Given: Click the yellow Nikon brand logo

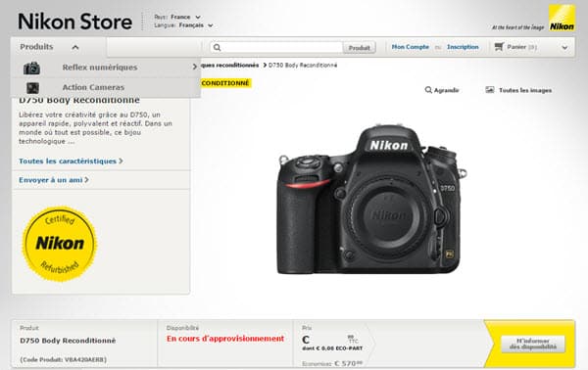Looking at the screenshot, I should (562, 18).
